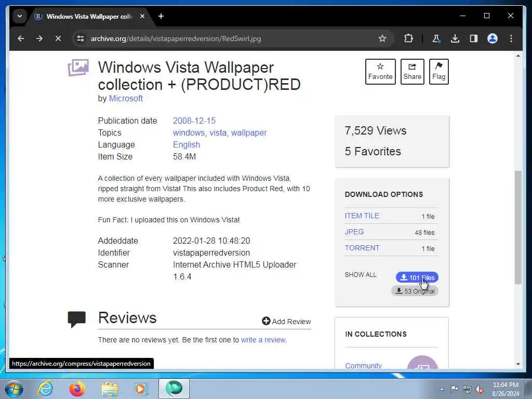This screenshot has width=532, height=399.
Task: Follow the write a review link
Action: tap(263, 340)
